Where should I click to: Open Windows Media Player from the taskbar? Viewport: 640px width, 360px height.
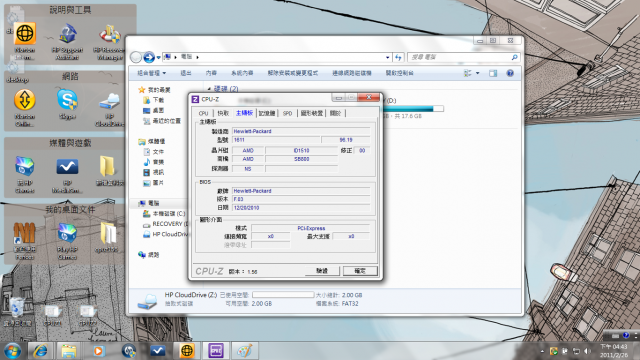[x=98, y=351]
